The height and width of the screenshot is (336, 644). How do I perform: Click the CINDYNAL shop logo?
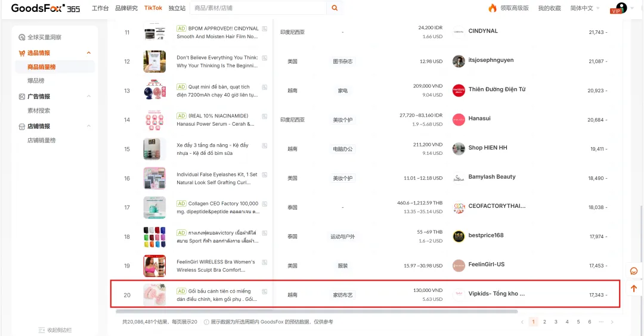click(459, 32)
